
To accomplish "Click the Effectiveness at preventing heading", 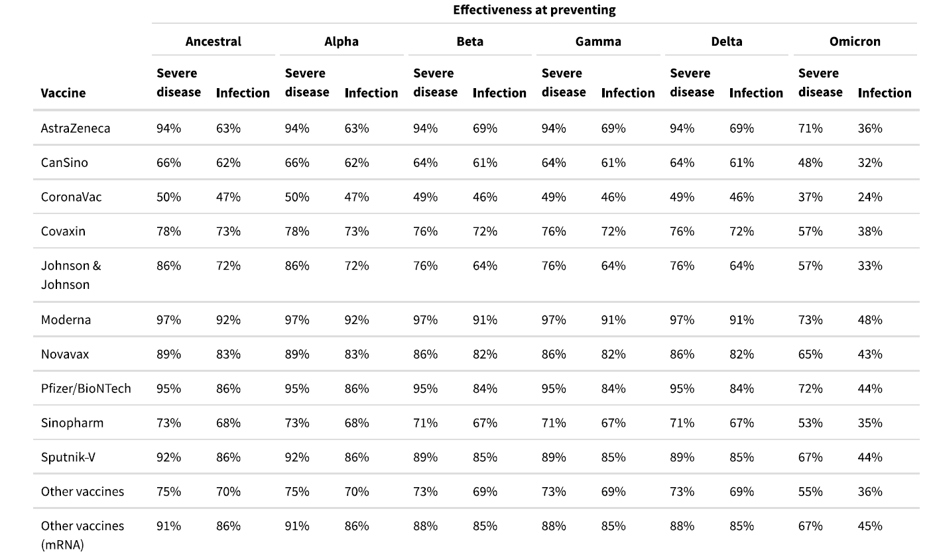I will (534, 9).
